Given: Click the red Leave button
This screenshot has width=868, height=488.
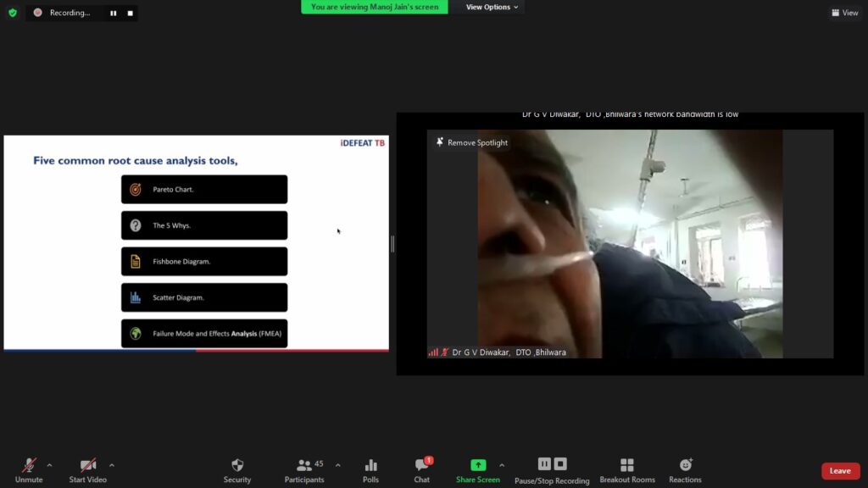Looking at the screenshot, I should [840, 471].
